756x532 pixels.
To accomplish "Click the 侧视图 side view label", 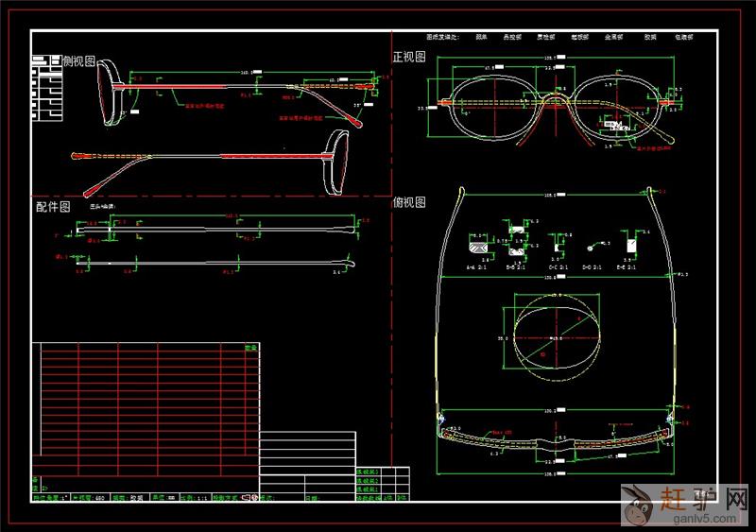I will (x=79, y=60).
